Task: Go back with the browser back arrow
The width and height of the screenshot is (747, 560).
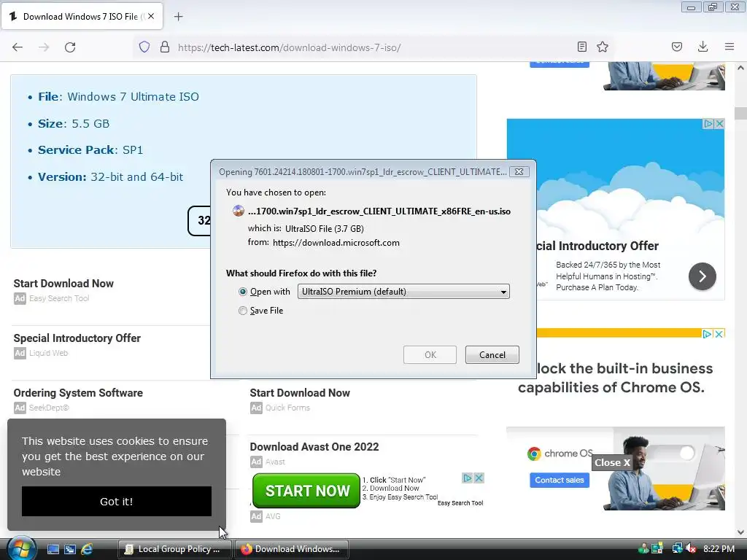Action: click(x=18, y=47)
